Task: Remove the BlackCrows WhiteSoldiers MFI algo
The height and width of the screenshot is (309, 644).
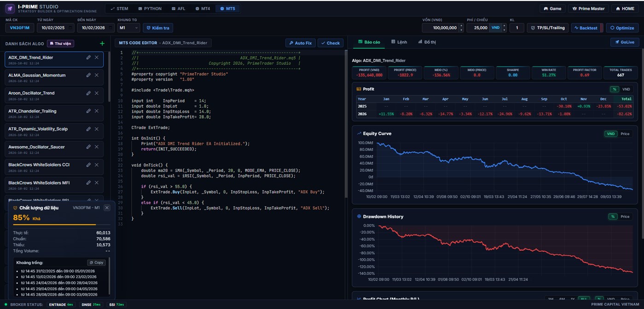Action: tap(97, 183)
